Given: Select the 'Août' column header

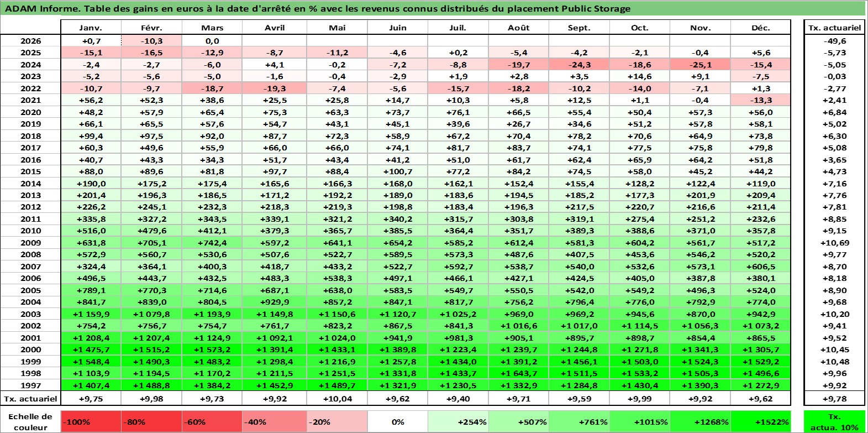Looking at the screenshot, I should [x=519, y=28].
